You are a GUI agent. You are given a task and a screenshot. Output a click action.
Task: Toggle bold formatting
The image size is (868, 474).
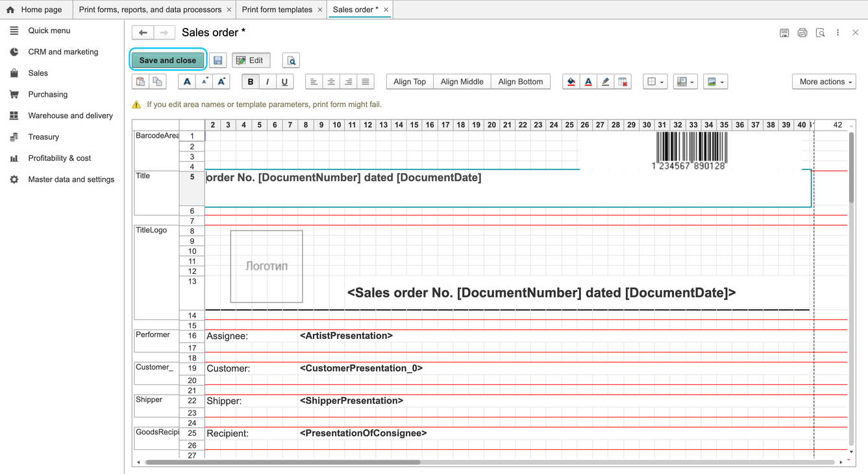pyautogui.click(x=251, y=82)
